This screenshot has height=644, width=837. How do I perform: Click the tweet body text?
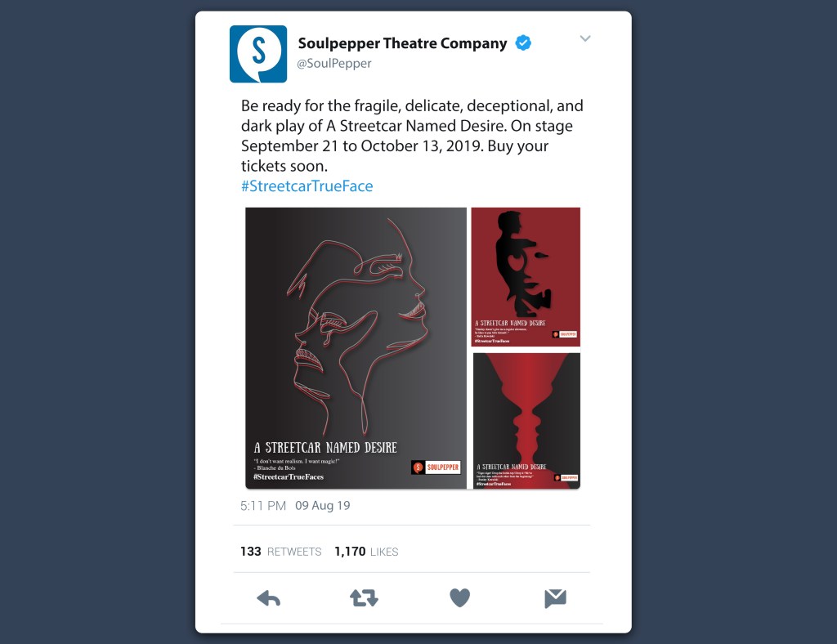pyautogui.click(x=412, y=136)
